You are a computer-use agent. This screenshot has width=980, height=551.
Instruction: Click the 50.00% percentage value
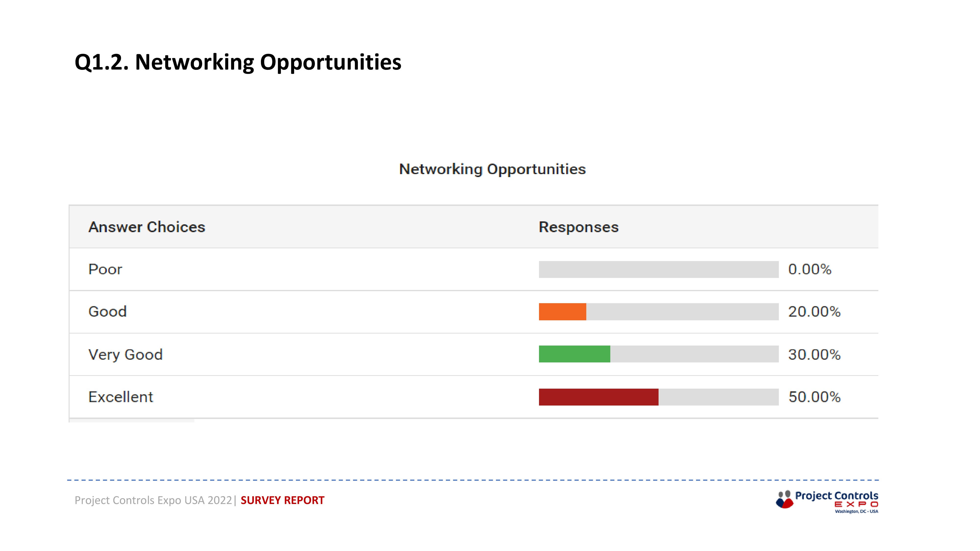(814, 397)
